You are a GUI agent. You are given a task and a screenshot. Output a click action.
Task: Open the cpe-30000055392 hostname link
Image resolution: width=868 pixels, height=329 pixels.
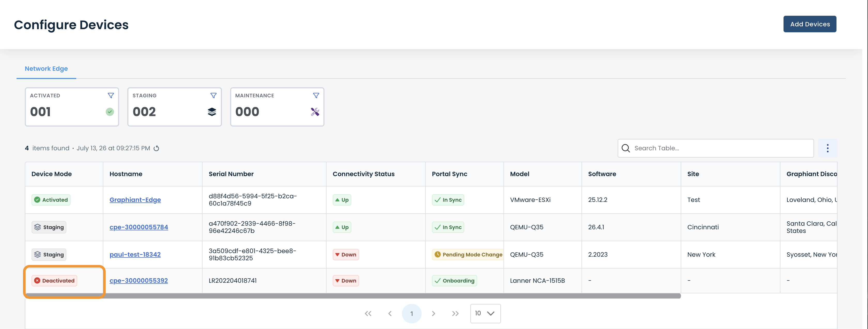click(x=138, y=280)
